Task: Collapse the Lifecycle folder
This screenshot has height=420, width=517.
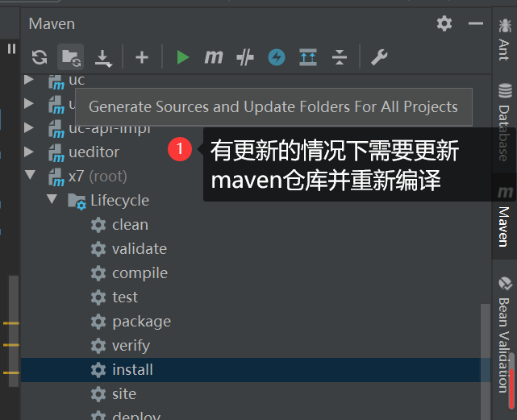Action: click(x=52, y=199)
